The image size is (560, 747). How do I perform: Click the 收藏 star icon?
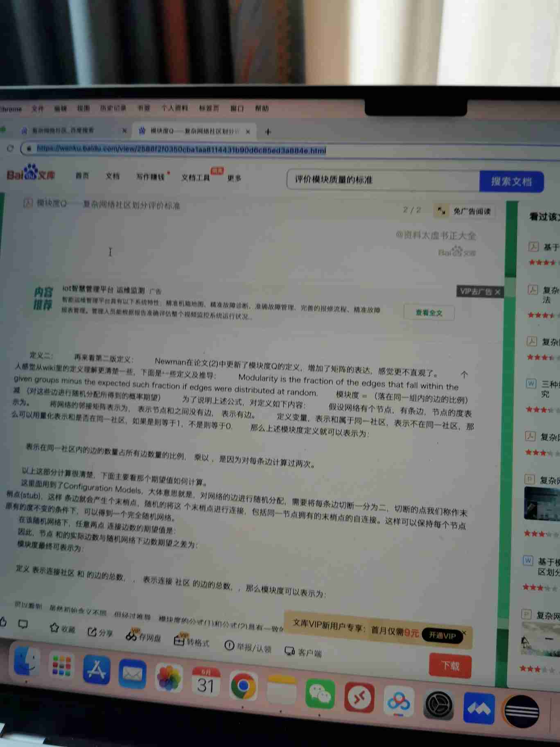coord(54,627)
